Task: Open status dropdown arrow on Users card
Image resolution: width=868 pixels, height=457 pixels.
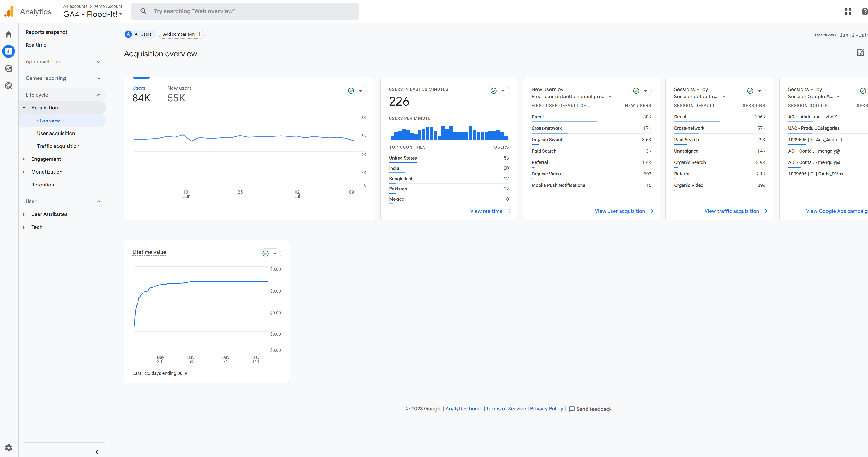Action: [x=361, y=91]
